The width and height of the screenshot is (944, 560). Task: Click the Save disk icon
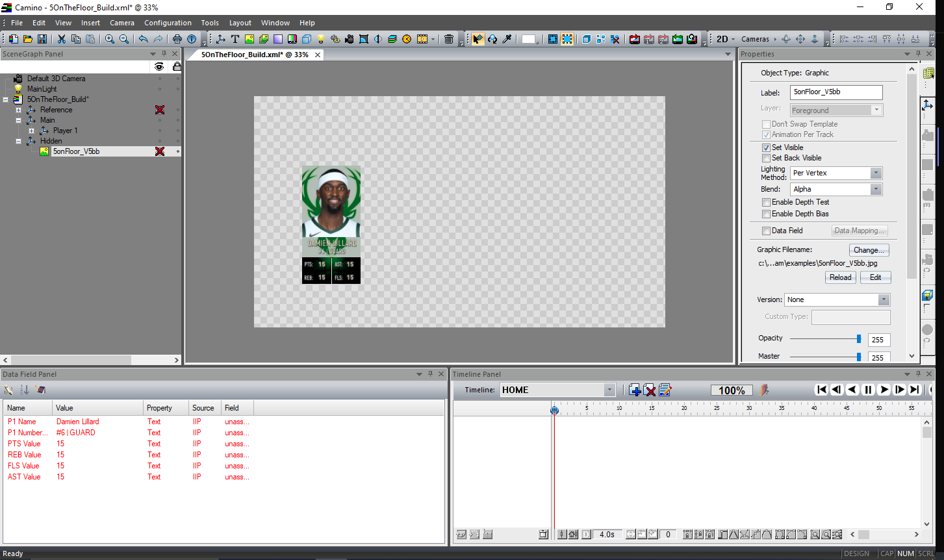[42, 39]
